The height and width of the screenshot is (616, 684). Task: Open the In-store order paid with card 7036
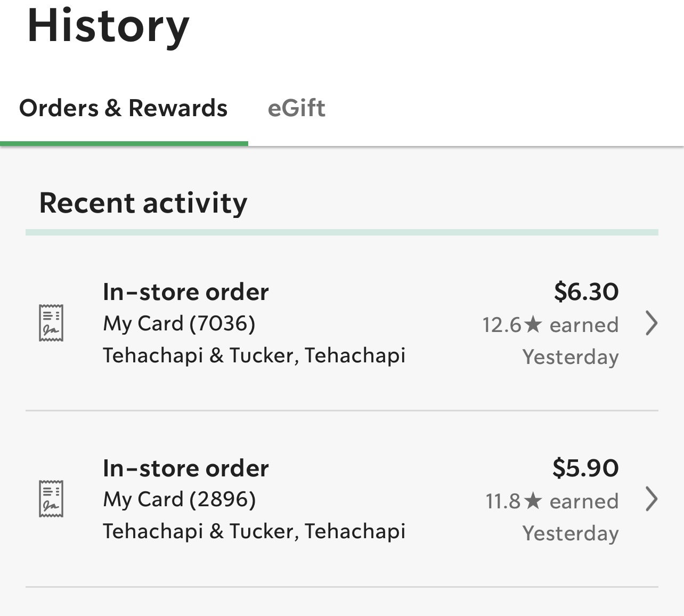pos(185,292)
